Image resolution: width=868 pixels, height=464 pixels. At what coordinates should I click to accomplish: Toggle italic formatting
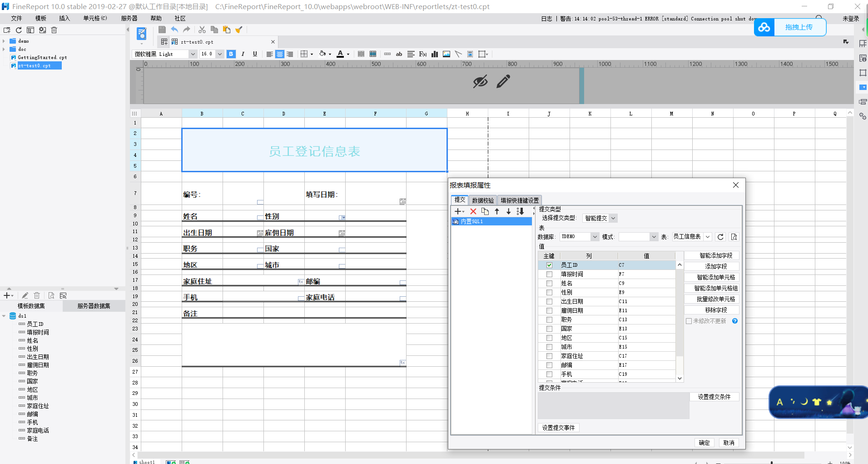point(243,54)
